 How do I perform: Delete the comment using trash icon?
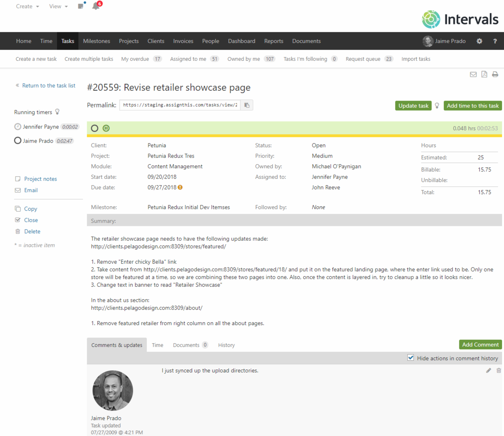(x=499, y=371)
